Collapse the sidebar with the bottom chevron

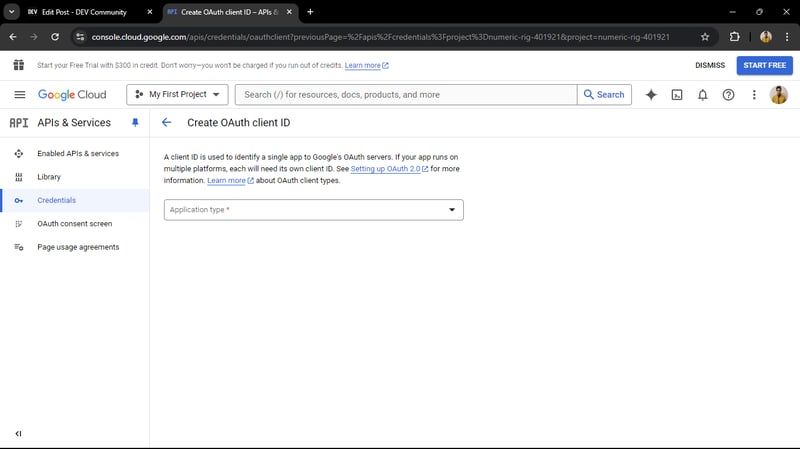click(x=18, y=434)
